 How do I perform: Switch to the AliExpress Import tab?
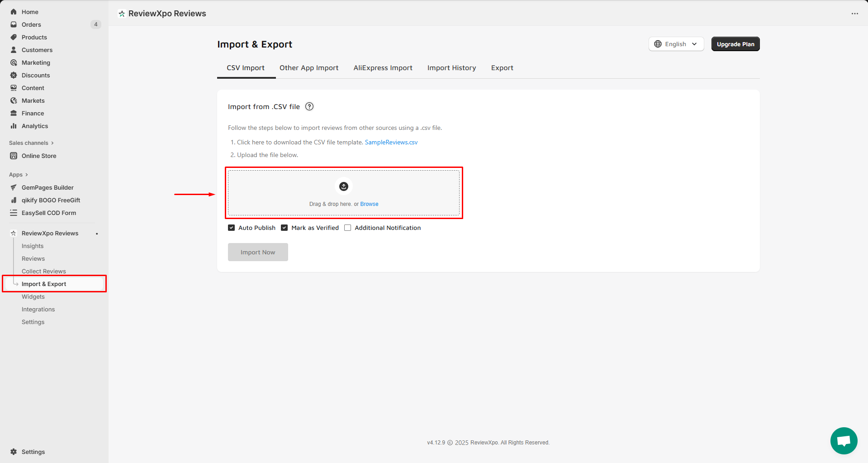coord(383,68)
